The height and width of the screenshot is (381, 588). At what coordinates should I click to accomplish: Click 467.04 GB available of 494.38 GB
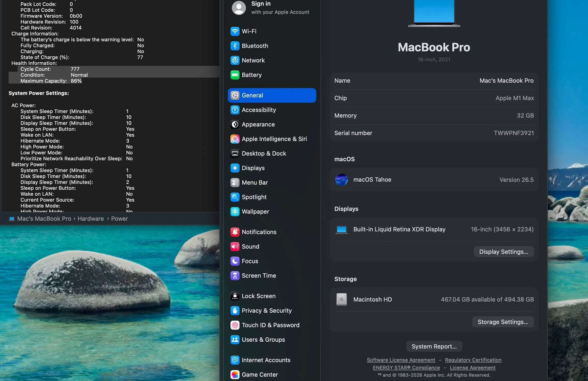click(487, 299)
